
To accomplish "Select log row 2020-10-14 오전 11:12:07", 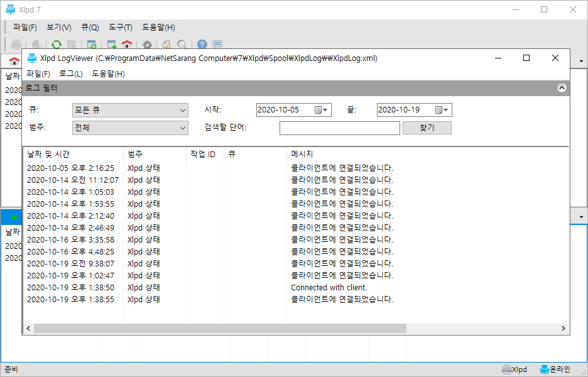I will tap(296, 180).
